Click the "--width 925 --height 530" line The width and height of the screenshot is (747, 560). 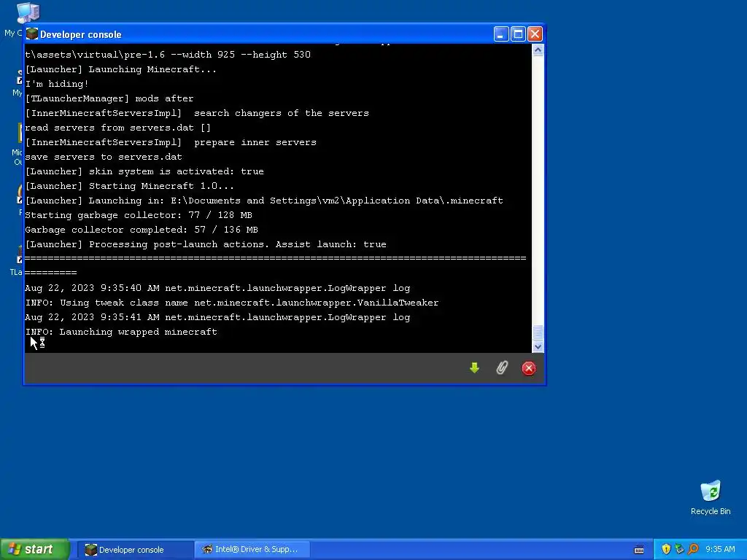168,55
